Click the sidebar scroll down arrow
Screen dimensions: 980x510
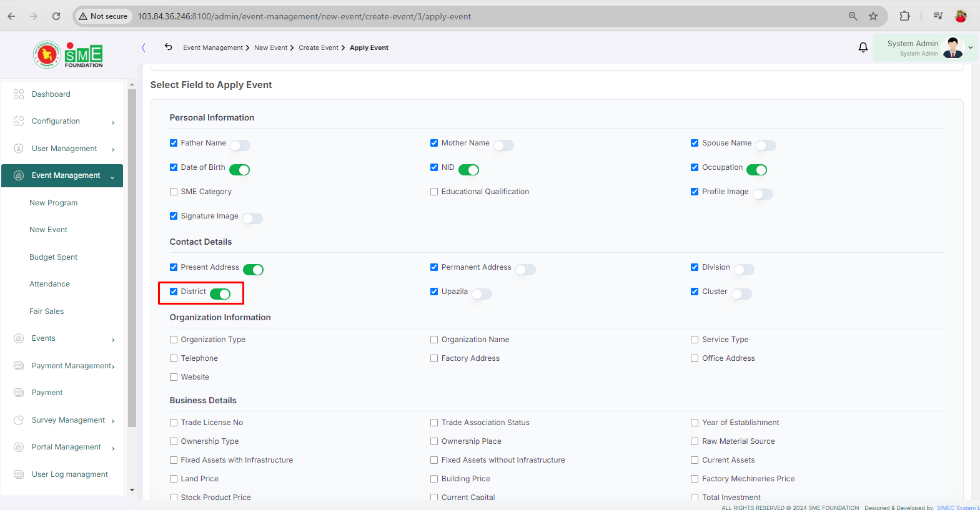click(132, 490)
